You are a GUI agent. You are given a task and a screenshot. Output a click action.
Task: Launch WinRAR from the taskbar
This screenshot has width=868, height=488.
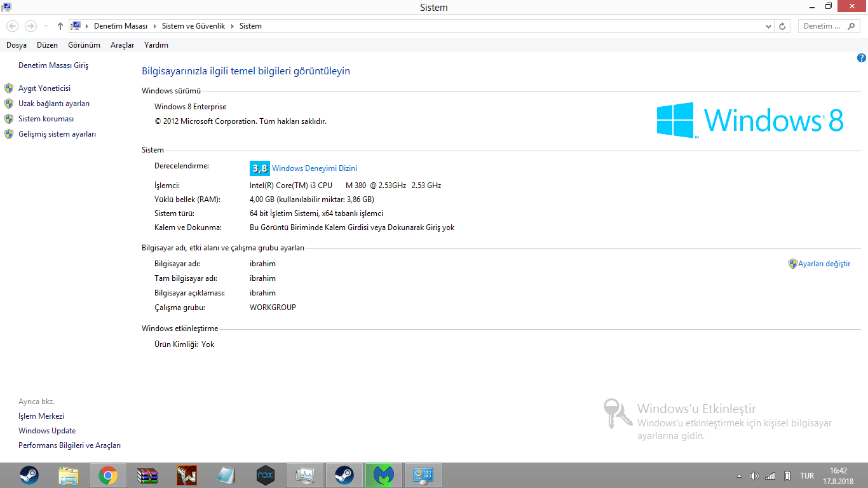[147, 475]
